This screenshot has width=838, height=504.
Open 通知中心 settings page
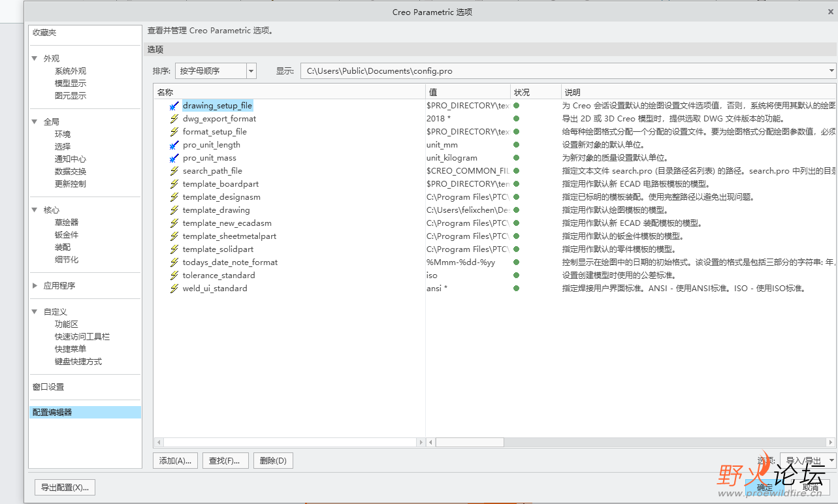tap(70, 159)
